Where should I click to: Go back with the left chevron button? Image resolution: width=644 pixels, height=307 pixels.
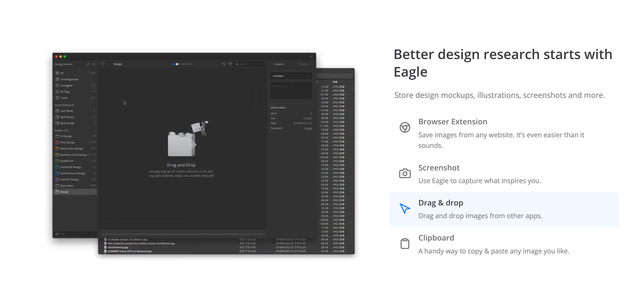103,64
